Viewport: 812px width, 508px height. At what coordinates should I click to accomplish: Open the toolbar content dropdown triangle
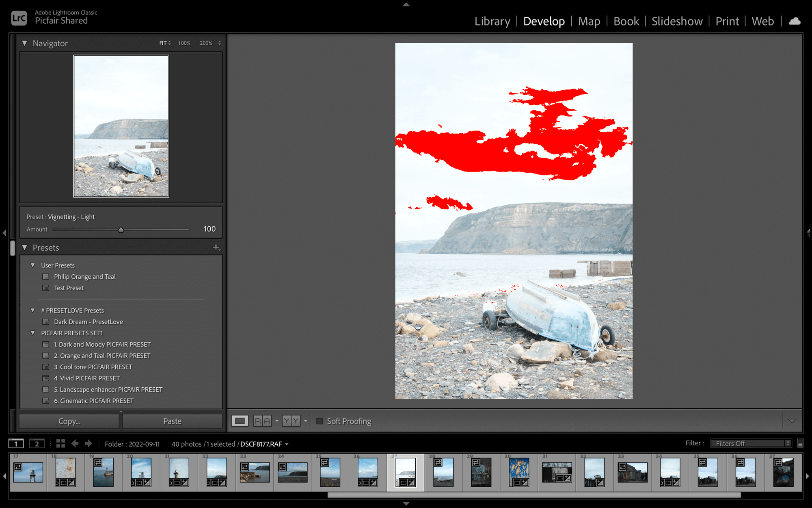point(792,421)
